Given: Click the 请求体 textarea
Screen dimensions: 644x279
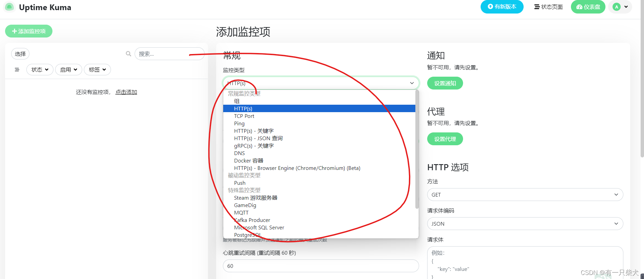Looking at the screenshot, I should coord(525,262).
